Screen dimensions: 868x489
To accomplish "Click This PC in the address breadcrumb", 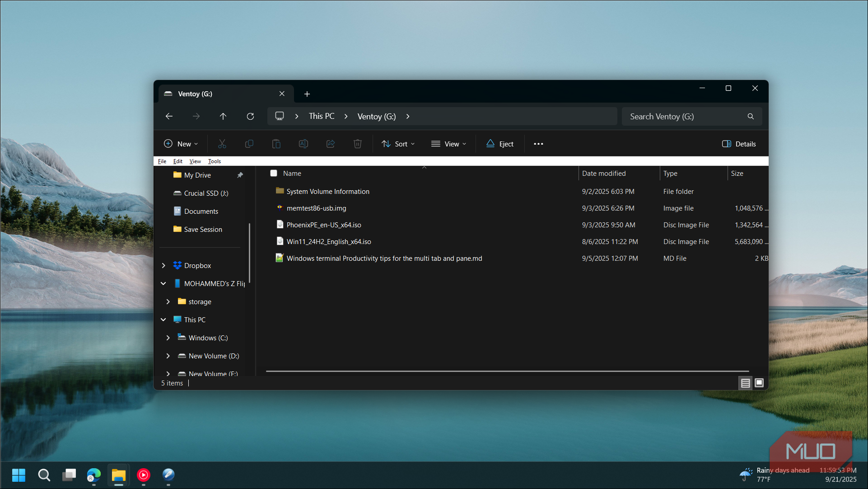I will [322, 117].
